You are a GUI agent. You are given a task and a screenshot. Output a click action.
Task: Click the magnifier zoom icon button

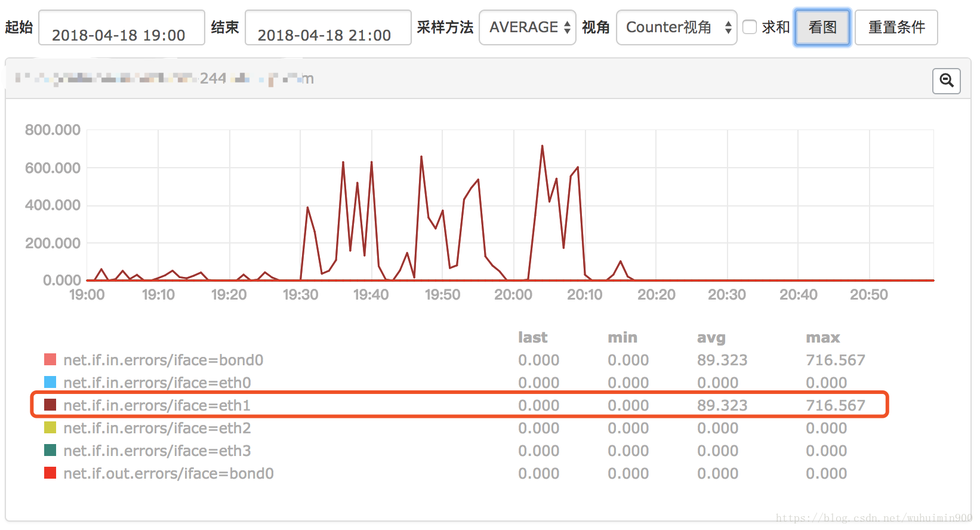[947, 81]
